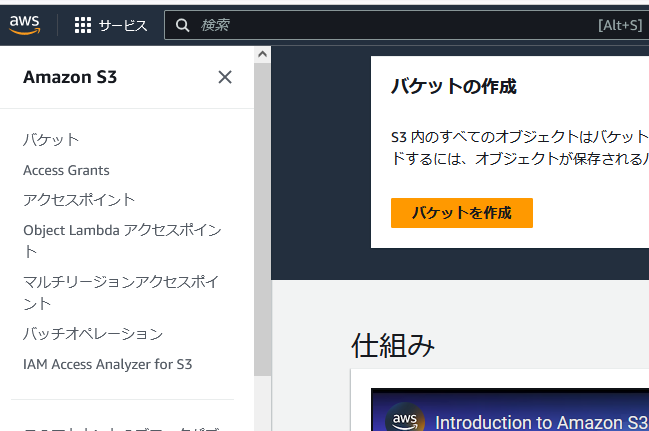
Task: Open バッチオペレーション in sidebar
Action: 92,333
